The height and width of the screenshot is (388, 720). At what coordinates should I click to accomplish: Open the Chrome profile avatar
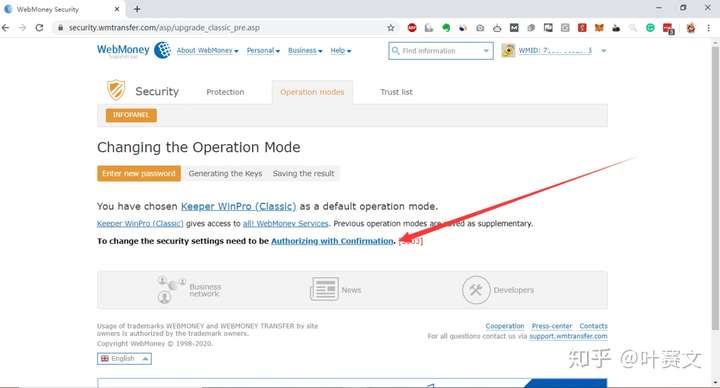tap(691, 28)
